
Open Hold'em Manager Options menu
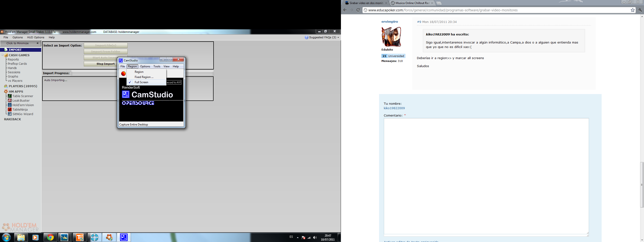click(x=18, y=37)
